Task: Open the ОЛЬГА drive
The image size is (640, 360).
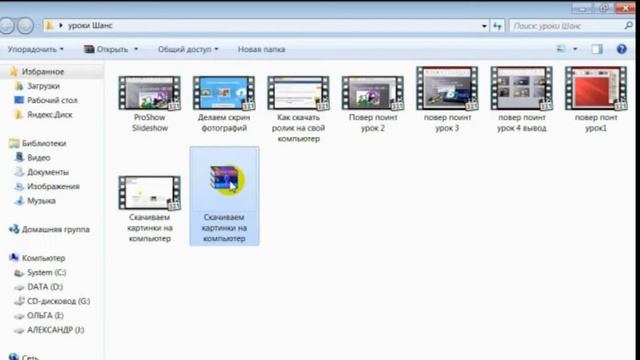Action: 45,316
